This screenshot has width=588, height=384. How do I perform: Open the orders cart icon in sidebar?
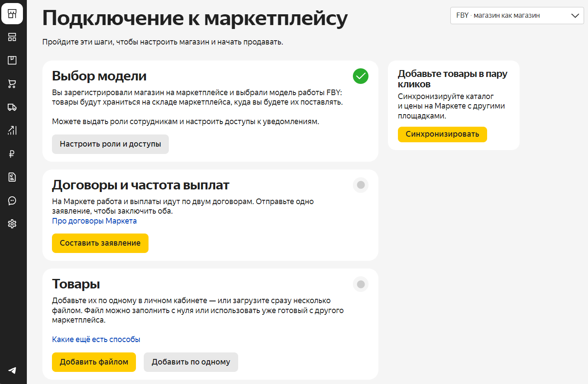tap(12, 84)
